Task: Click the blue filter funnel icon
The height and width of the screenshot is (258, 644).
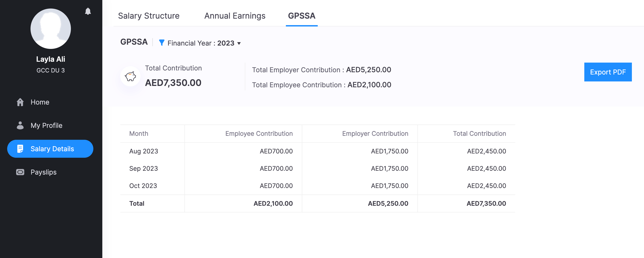Action: (x=162, y=43)
